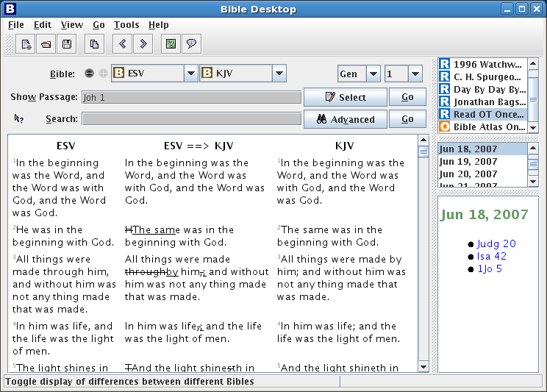
Task: Go forward with the right arrow icon
Action: click(143, 44)
